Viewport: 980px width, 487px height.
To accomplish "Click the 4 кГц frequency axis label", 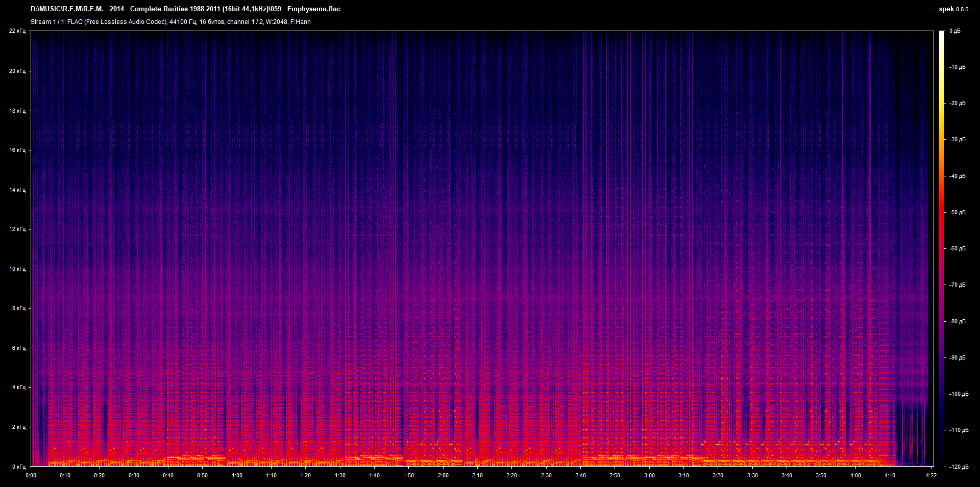I will [18, 388].
